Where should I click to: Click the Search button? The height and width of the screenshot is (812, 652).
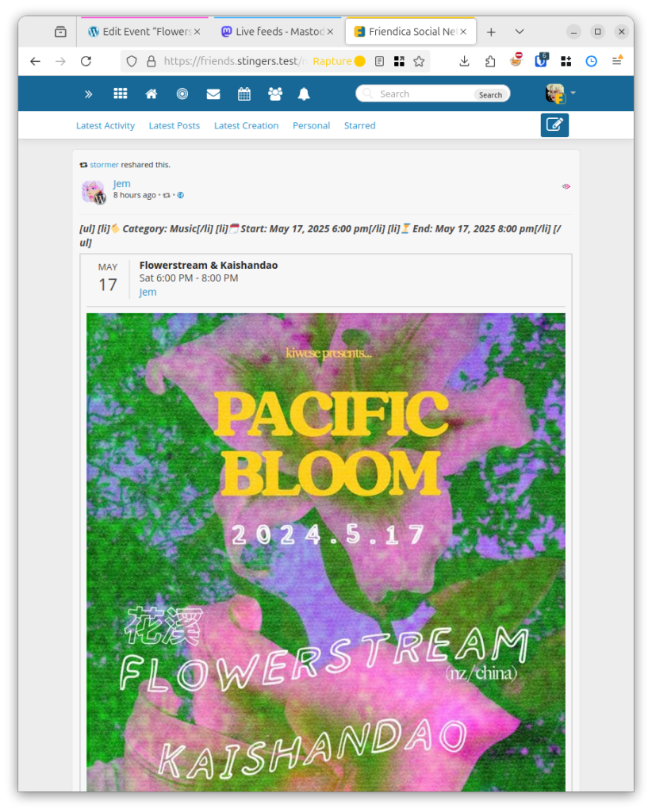click(x=490, y=95)
